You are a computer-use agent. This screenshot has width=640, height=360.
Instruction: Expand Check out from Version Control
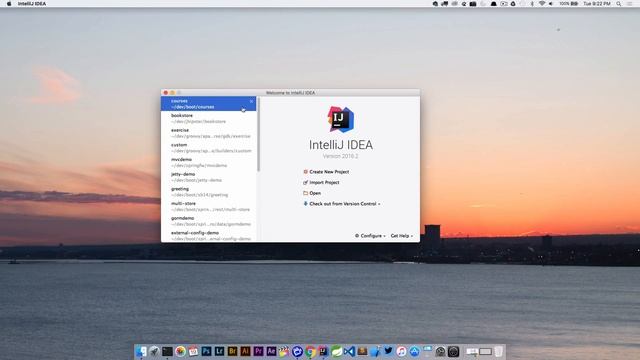pyautogui.click(x=342, y=204)
